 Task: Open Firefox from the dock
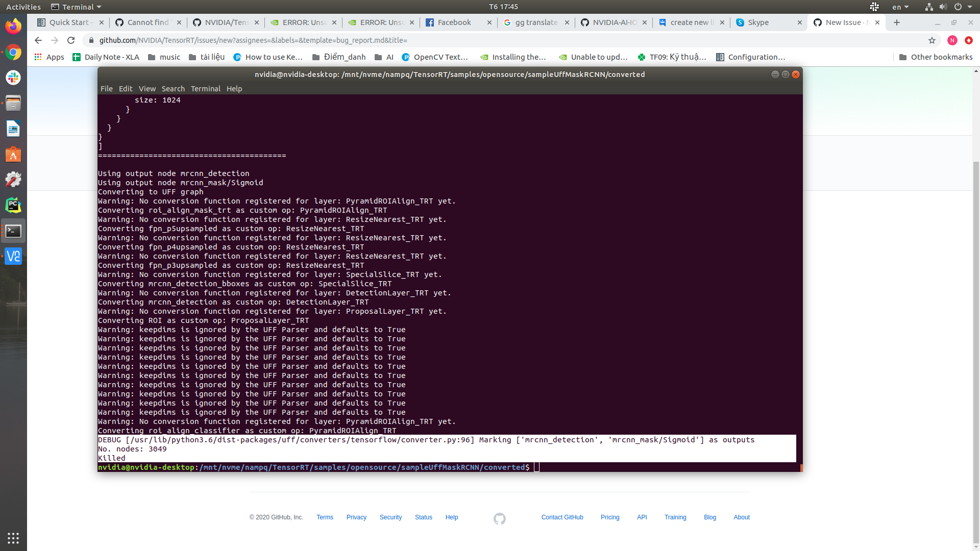[13, 27]
